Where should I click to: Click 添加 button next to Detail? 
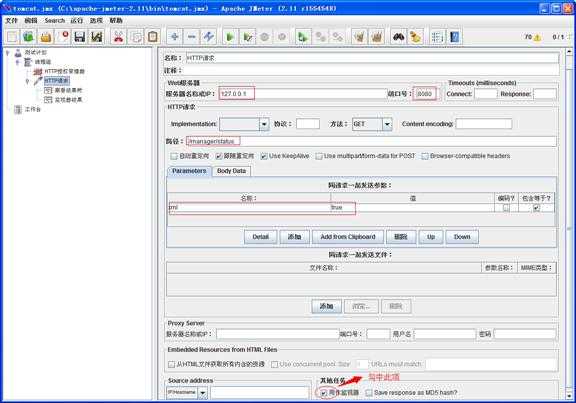tap(295, 237)
